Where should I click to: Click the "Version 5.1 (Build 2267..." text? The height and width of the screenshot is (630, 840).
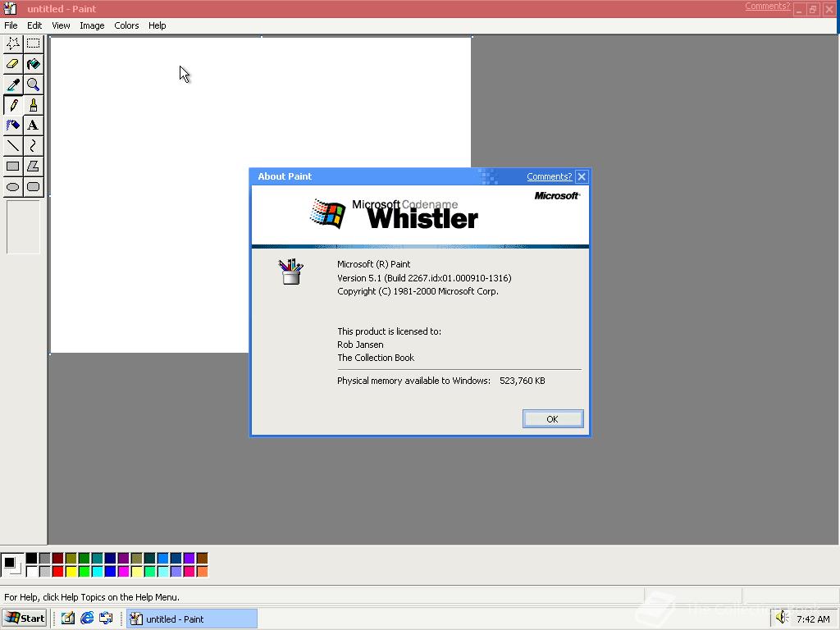point(424,278)
